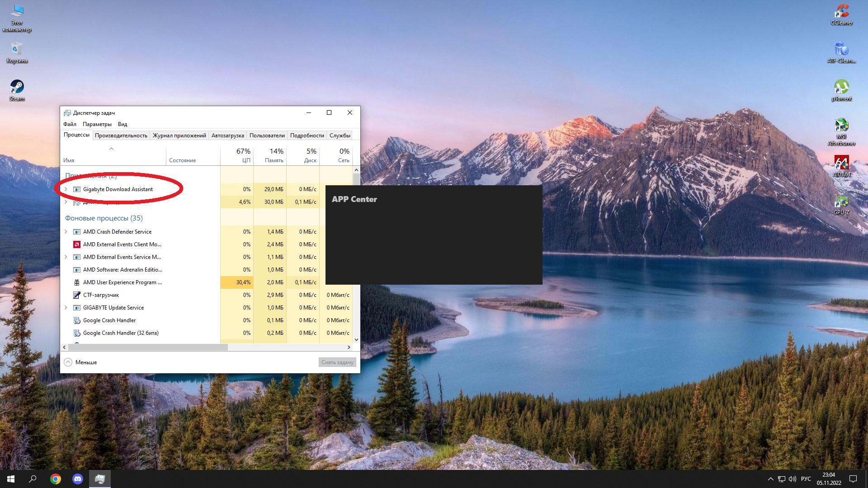This screenshot has width=868, height=488.
Task: Click CTF-загрузчик process icon
Action: point(77,295)
